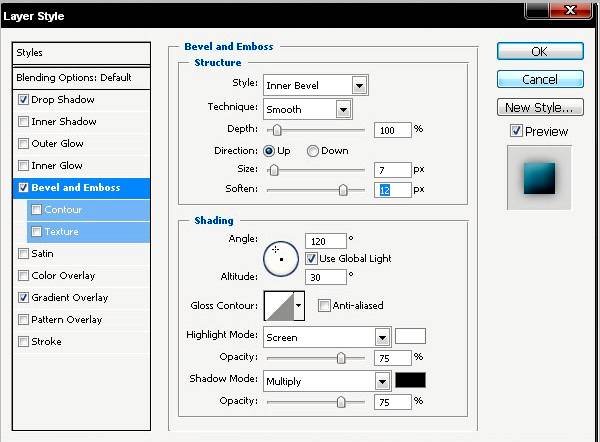Turn on Anti-aliased for gloss contour

pyautogui.click(x=324, y=305)
